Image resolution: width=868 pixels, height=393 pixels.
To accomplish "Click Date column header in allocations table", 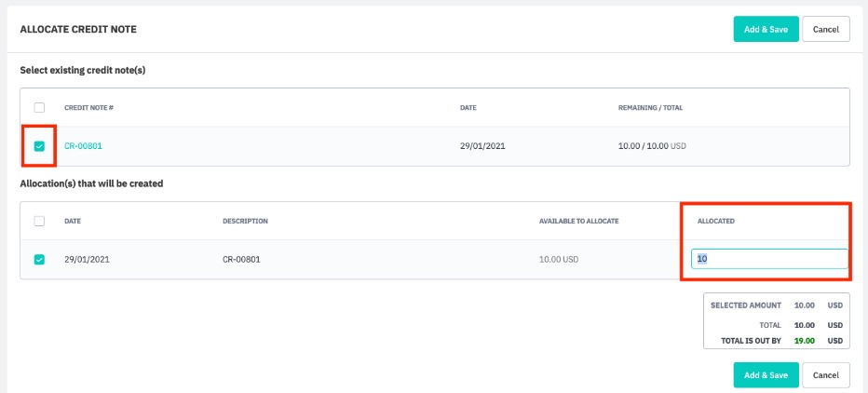I will click(73, 222).
